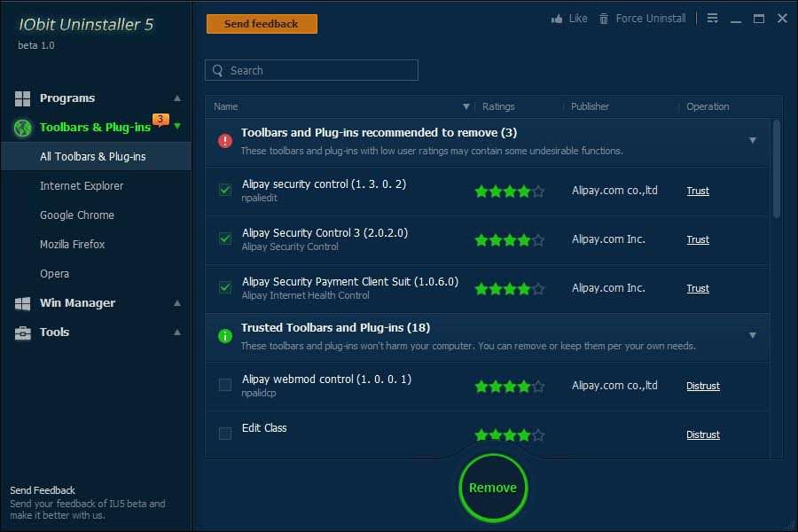This screenshot has height=532, width=798.
Task: Click the Publisher column header
Action: click(590, 106)
